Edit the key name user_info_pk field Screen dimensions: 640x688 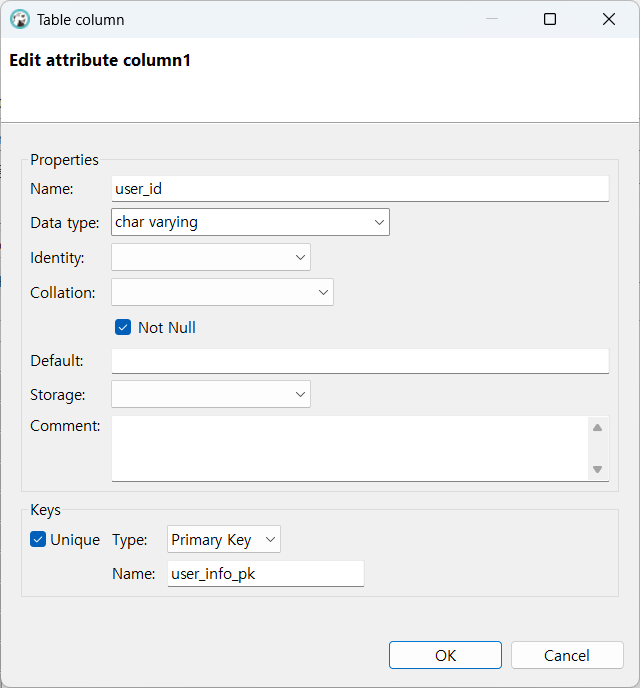(x=265, y=573)
